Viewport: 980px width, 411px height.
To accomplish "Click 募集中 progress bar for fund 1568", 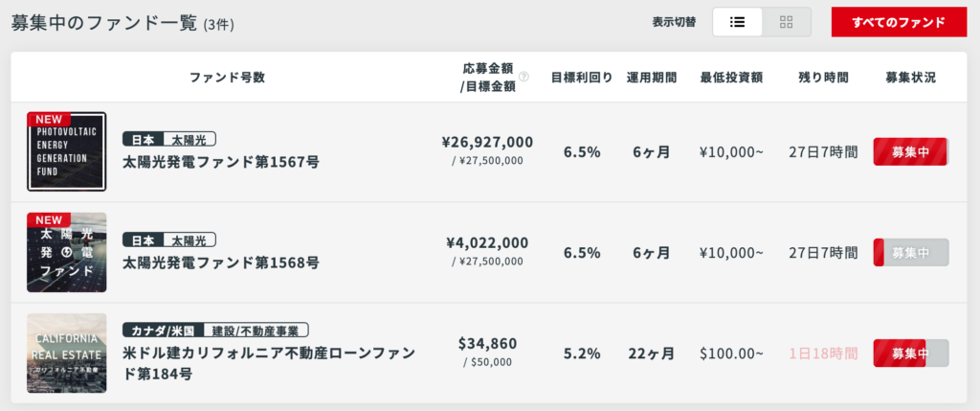I will (x=910, y=253).
